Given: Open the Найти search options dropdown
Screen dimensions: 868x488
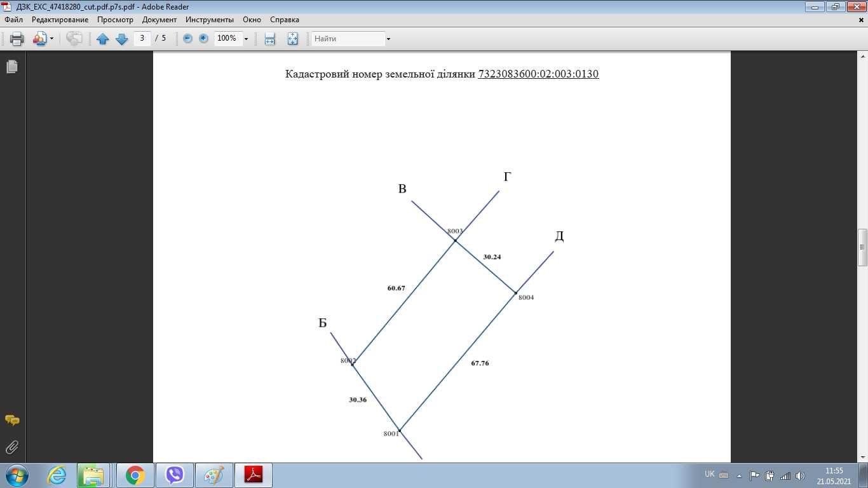Looking at the screenshot, I should (388, 39).
